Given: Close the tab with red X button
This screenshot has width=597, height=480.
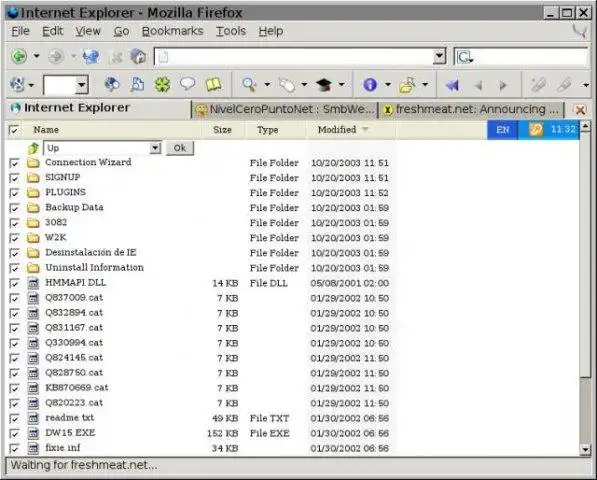Looking at the screenshot, I should 580,110.
